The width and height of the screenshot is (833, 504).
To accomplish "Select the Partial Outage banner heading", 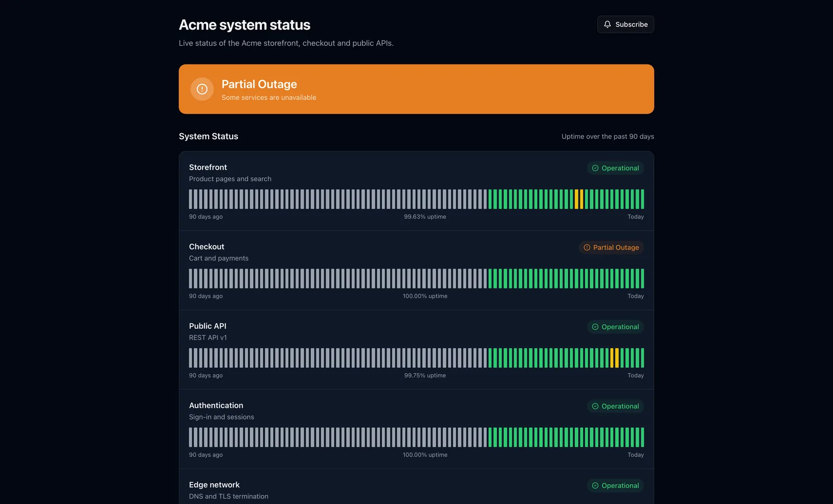I will 259,84.
